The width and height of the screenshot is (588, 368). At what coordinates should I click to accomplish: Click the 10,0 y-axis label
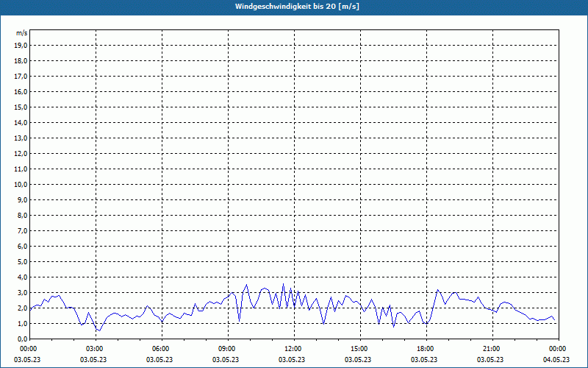(22, 185)
